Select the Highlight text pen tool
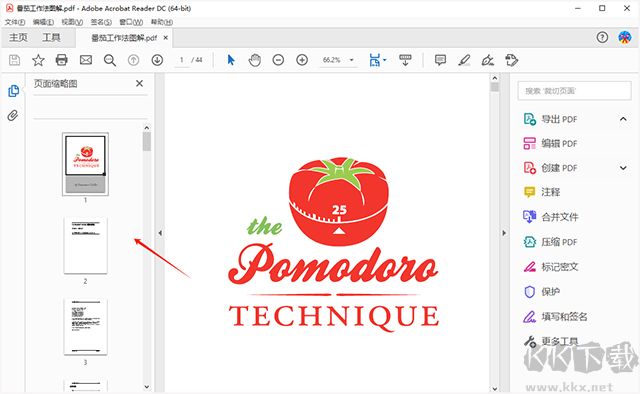Viewport: 640px width, 394px height. coord(464,60)
